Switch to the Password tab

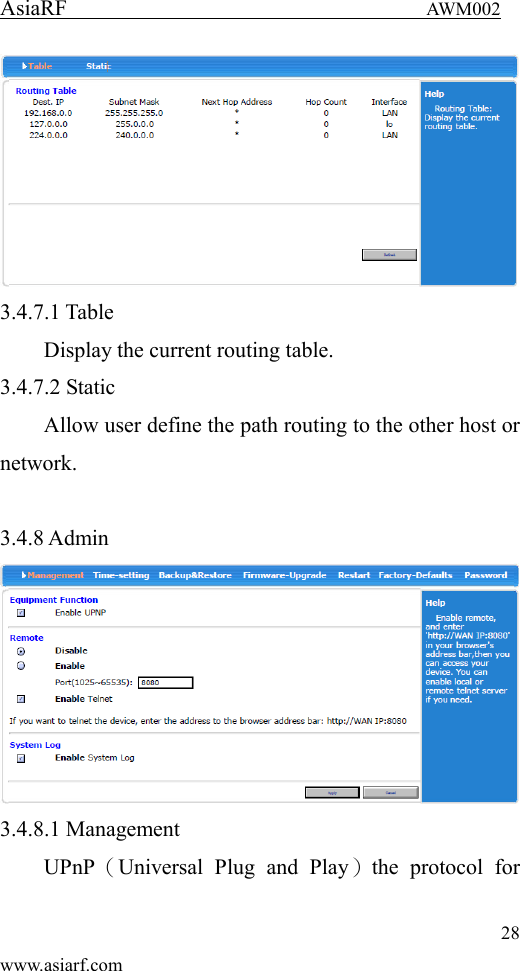(486, 575)
